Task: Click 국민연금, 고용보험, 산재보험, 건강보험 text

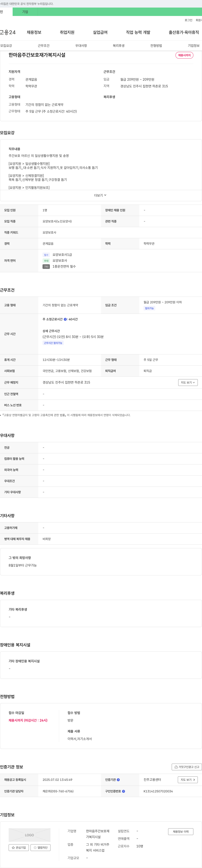Action: coord(67,371)
